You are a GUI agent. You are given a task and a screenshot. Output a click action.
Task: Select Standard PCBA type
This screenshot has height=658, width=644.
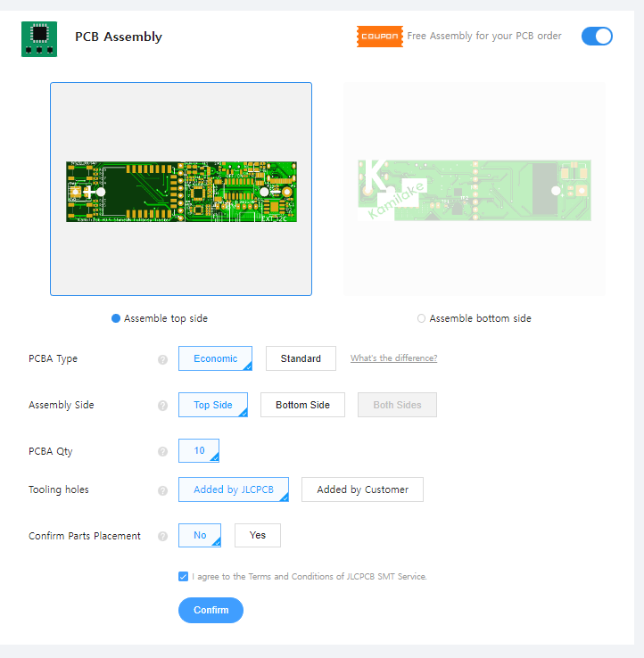[x=301, y=358]
